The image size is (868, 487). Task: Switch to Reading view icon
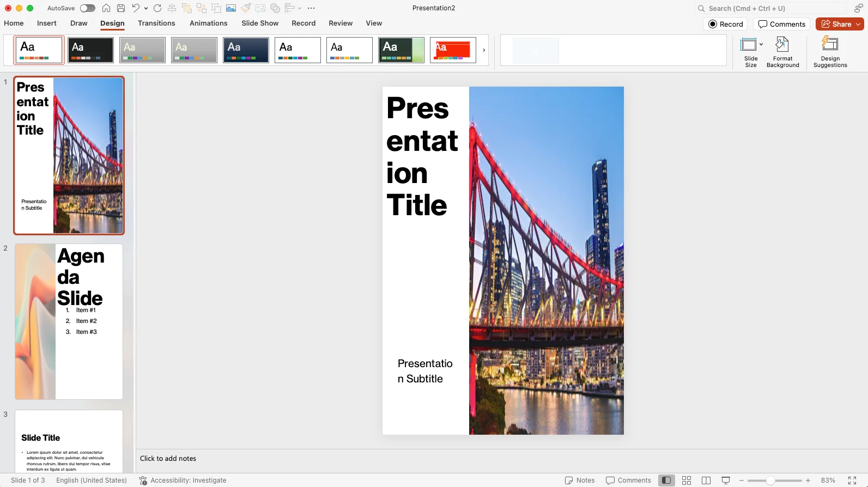[706, 480]
